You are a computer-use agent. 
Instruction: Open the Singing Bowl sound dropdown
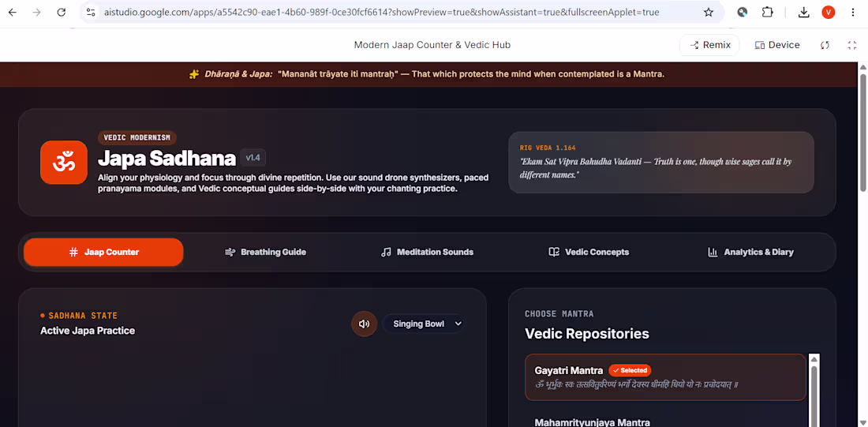click(424, 324)
